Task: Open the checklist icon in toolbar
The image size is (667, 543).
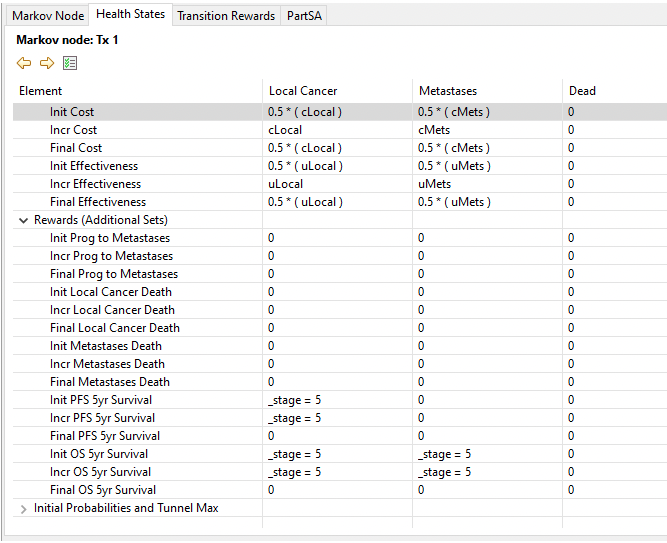Action: coord(70,63)
